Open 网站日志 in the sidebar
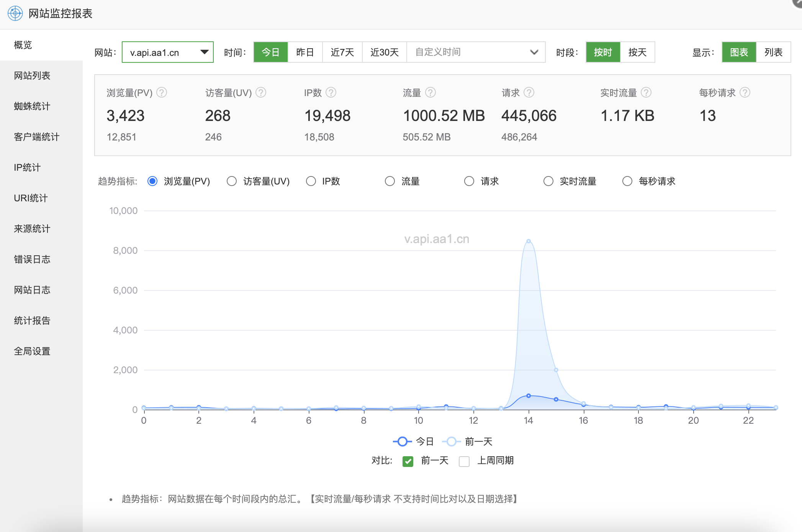The width and height of the screenshot is (802, 532). pos(41,290)
